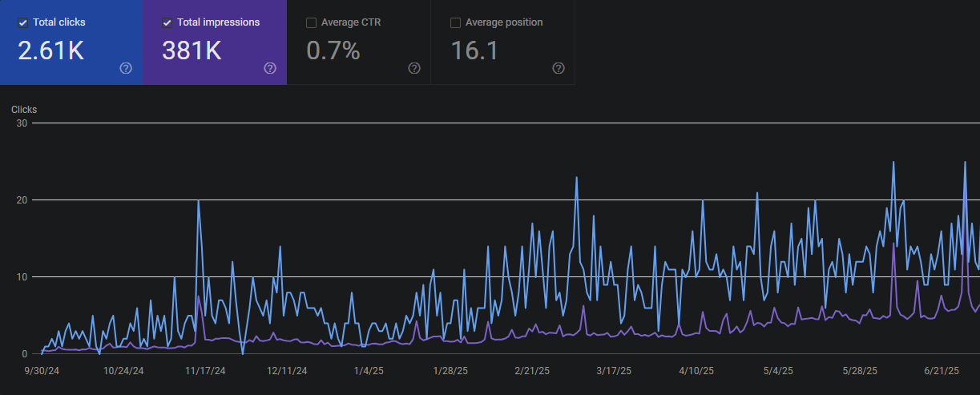Click tallest purple spike between 5/28/25 and 6/21/25

coord(893,244)
